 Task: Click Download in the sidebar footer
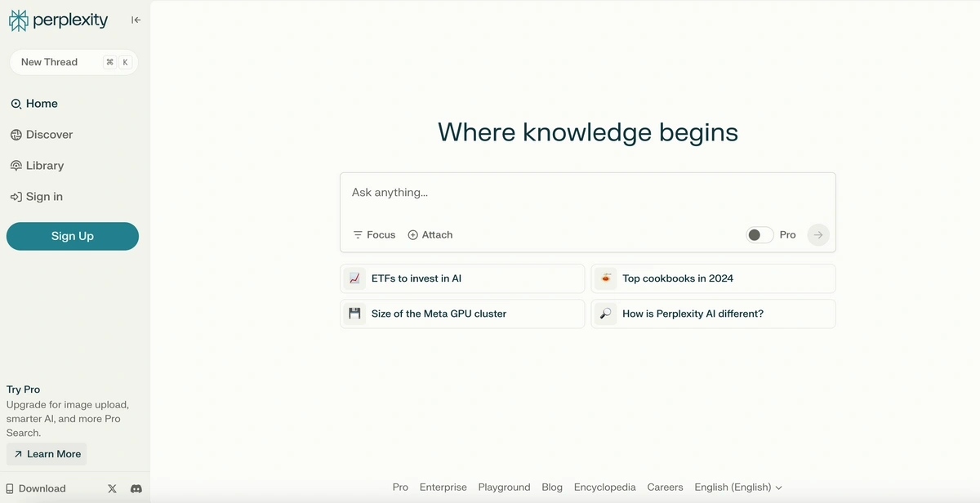pyautogui.click(x=36, y=489)
